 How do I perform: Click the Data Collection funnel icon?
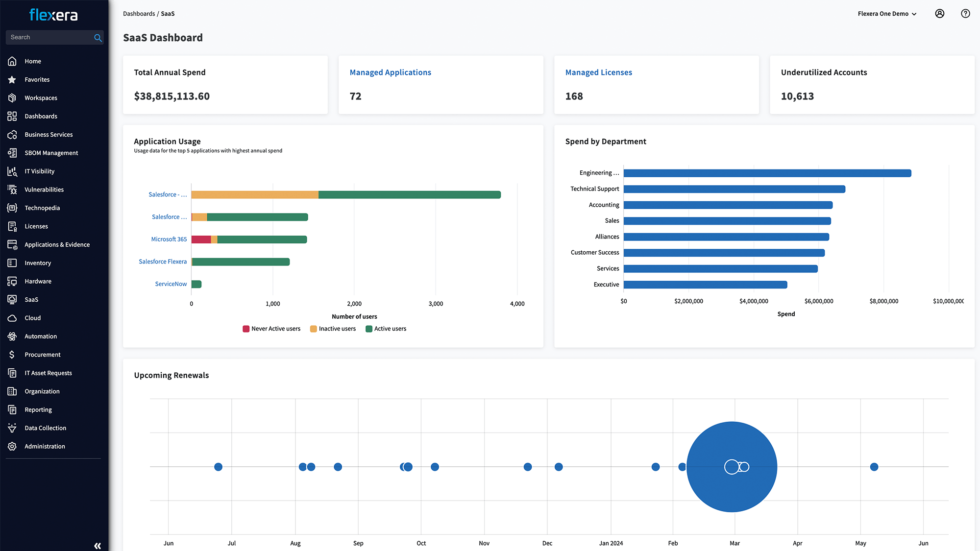click(12, 428)
